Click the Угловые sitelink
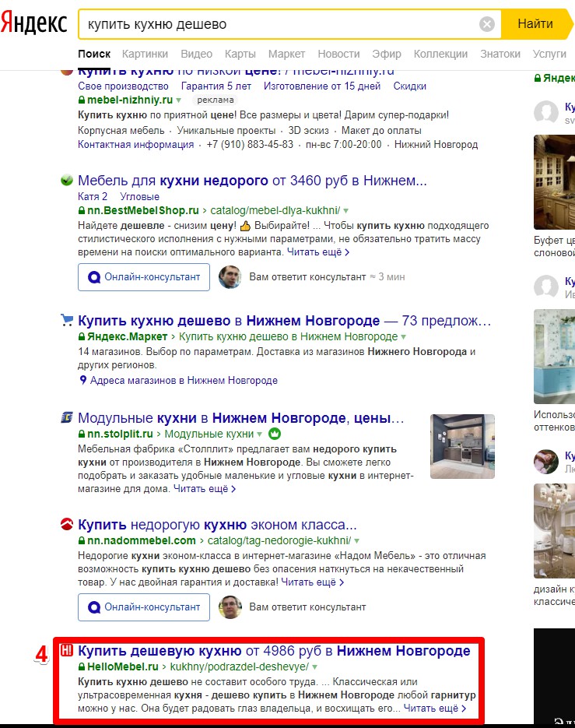The height and width of the screenshot is (728, 575). point(140,196)
